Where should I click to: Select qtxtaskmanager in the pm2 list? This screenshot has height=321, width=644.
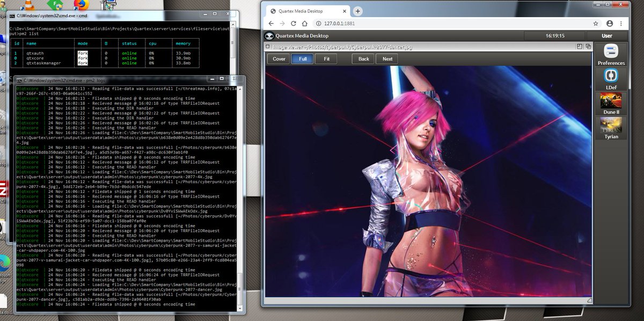point(43,63)
